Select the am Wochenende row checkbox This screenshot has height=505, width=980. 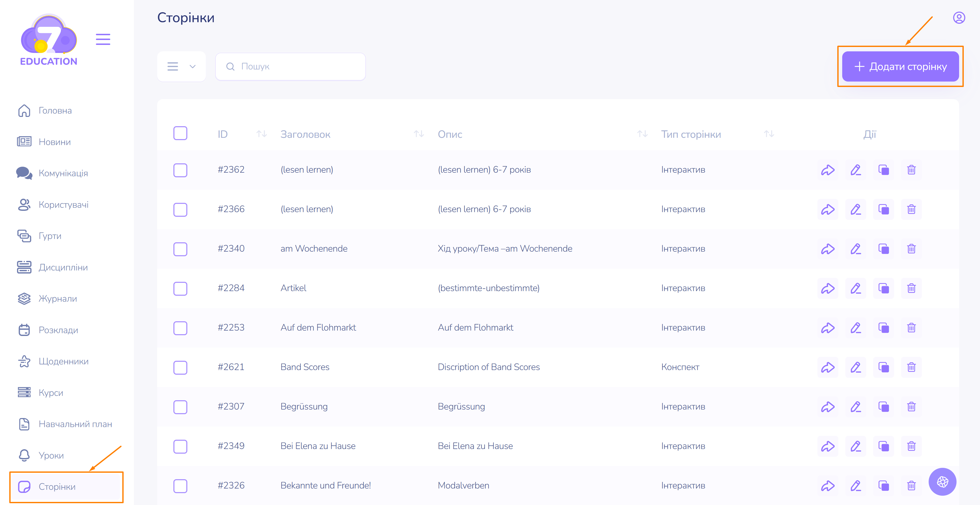[180, 249]
